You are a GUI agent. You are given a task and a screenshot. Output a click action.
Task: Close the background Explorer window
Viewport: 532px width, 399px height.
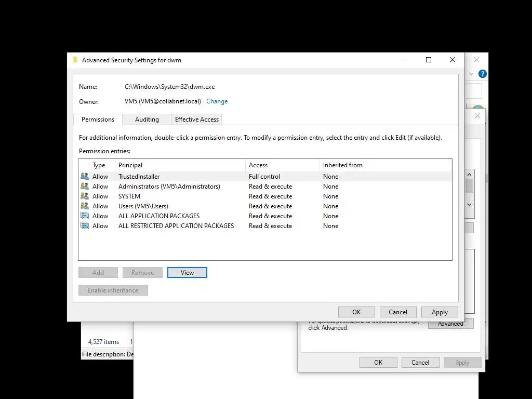click(x=476, y=60)
